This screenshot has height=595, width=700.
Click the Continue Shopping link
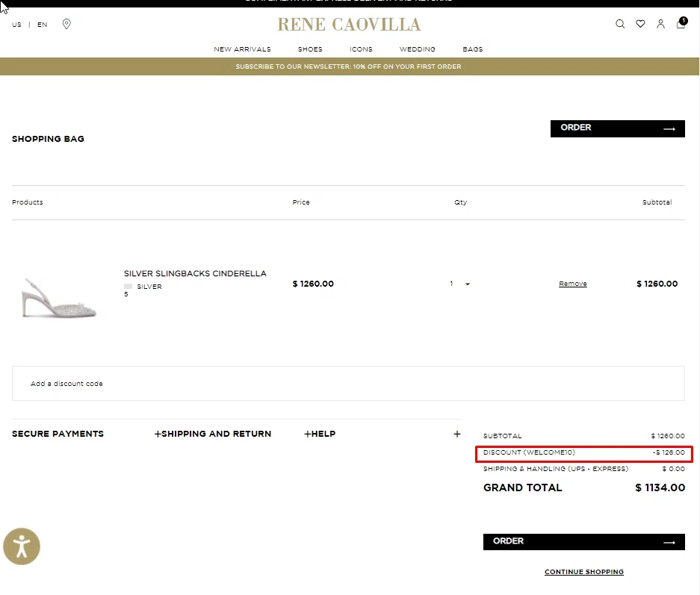(584, 572)
